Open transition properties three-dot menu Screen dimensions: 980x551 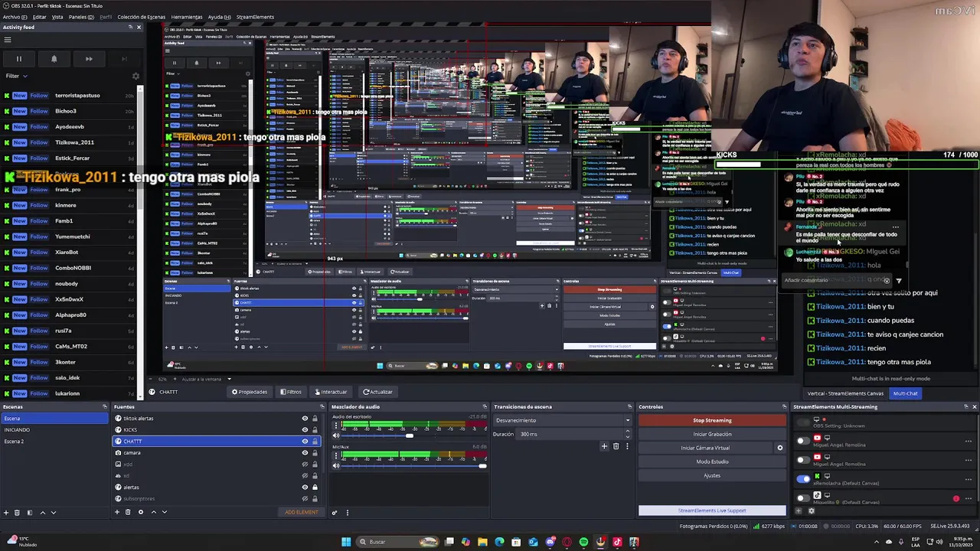pyautogui.click(x=628, y=446)
